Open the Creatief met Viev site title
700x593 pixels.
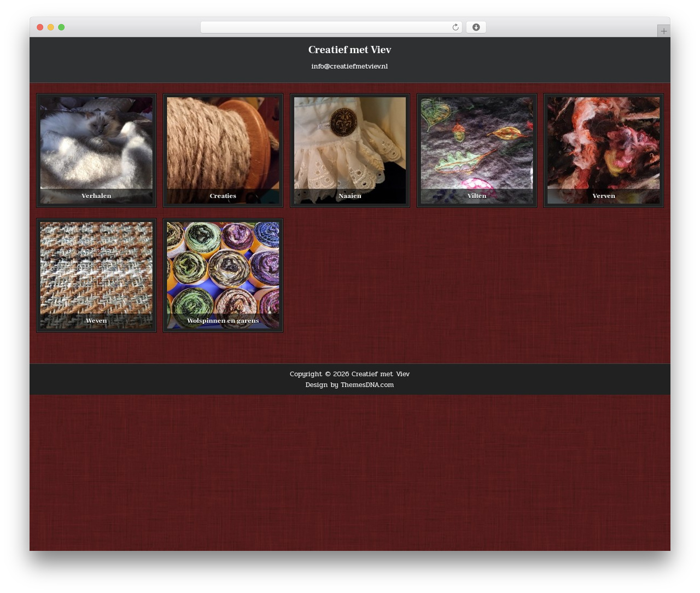349,50
